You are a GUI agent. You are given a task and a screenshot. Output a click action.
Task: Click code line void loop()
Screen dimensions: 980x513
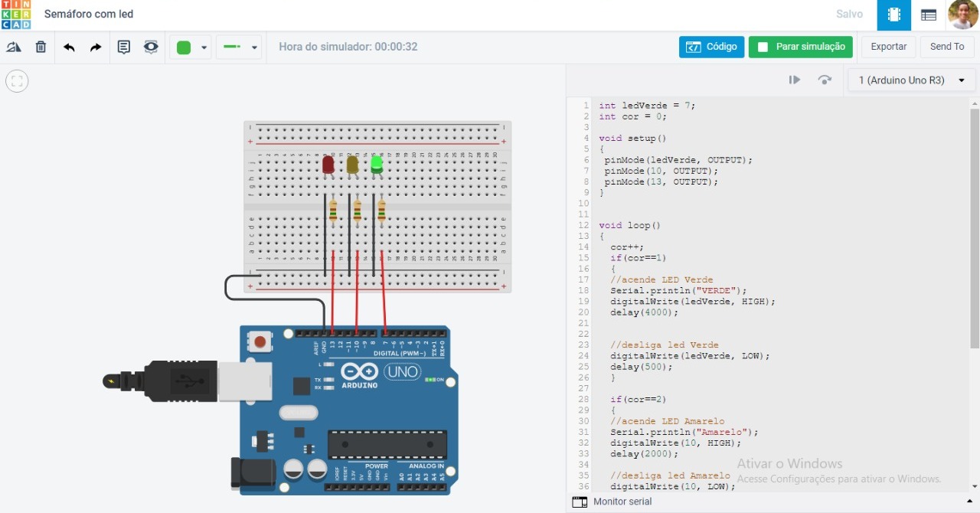pyautogui.click(x=629, y=226)
